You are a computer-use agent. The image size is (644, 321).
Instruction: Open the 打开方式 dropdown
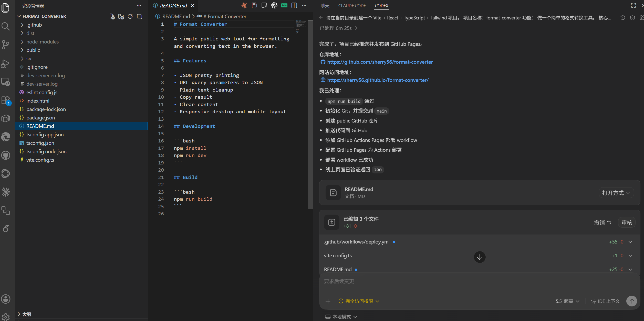(616, 193)
